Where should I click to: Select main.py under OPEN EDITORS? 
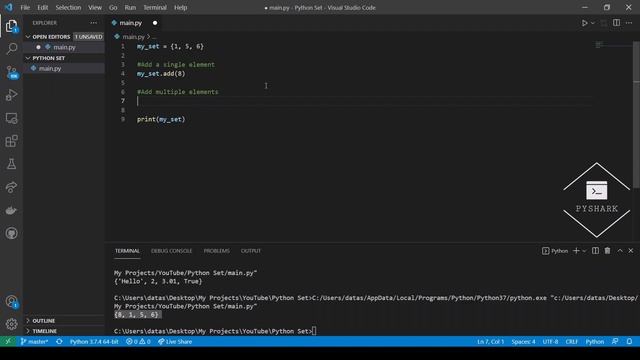[64, 47]
